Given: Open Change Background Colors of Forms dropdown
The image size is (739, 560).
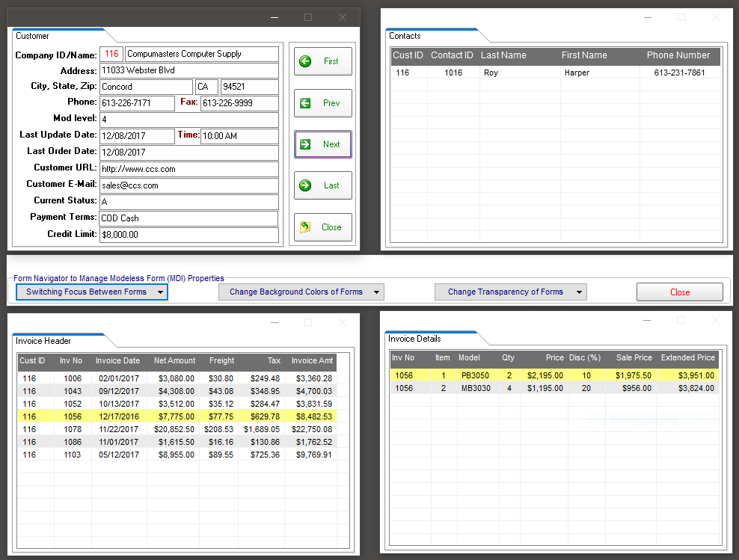Looking at the screenshot, I should [376, 292].
